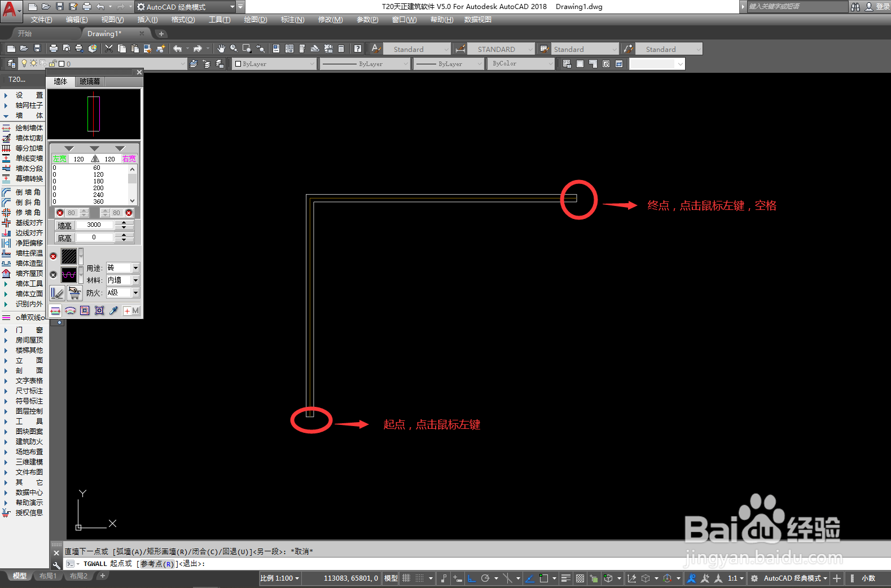Viewport: 891px width, 588px height.
Task: Toggle Lineweight display in status bar
Action: click(566, 578)
